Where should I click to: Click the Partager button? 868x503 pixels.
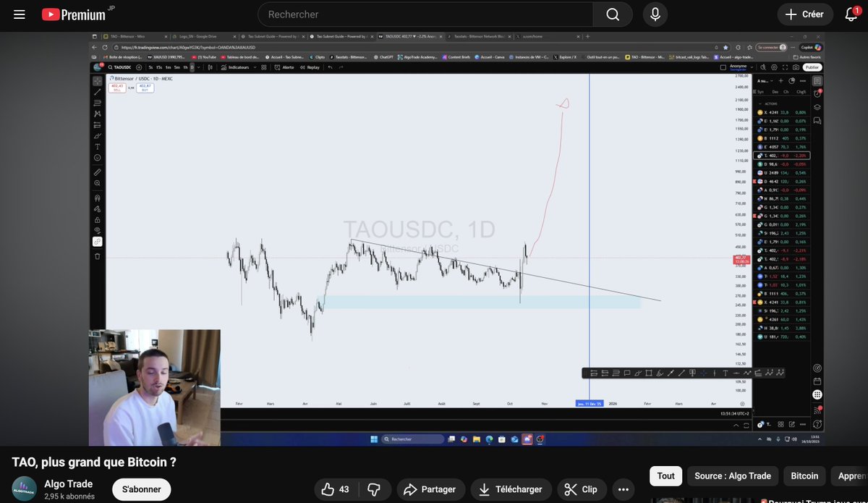click(x=430, y=489)
